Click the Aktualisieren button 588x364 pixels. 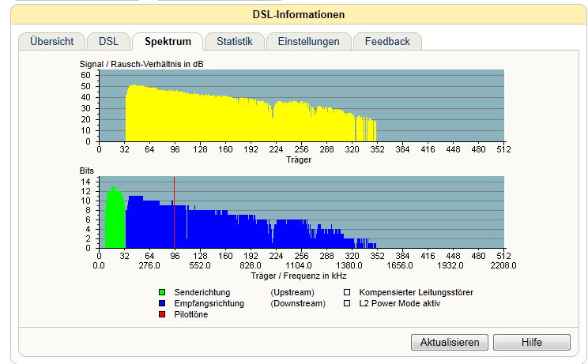tap(450, 342)
